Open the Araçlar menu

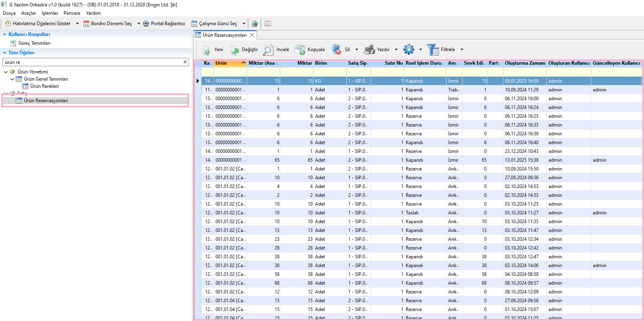tap(28, 13)
